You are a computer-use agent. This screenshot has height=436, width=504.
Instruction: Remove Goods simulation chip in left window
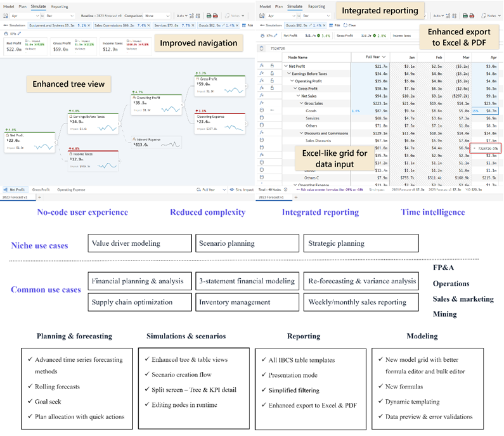[237, 25]
